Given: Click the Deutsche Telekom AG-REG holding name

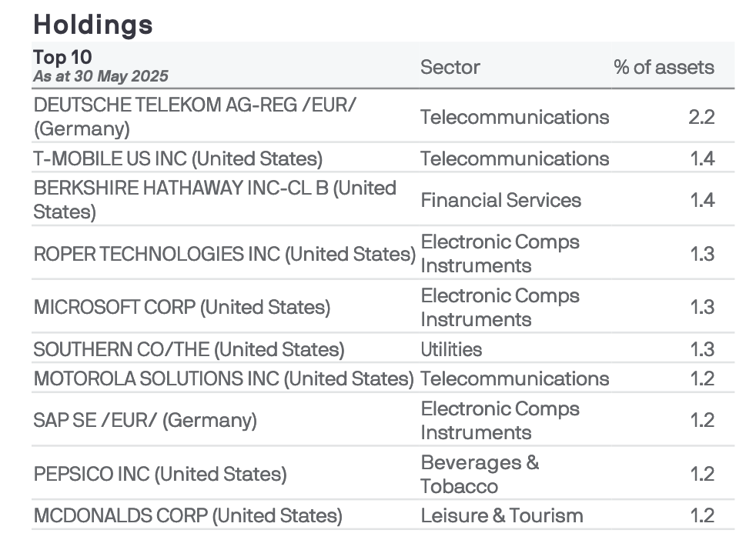Looking at the screenshot, I should click(x=195, y=117).
